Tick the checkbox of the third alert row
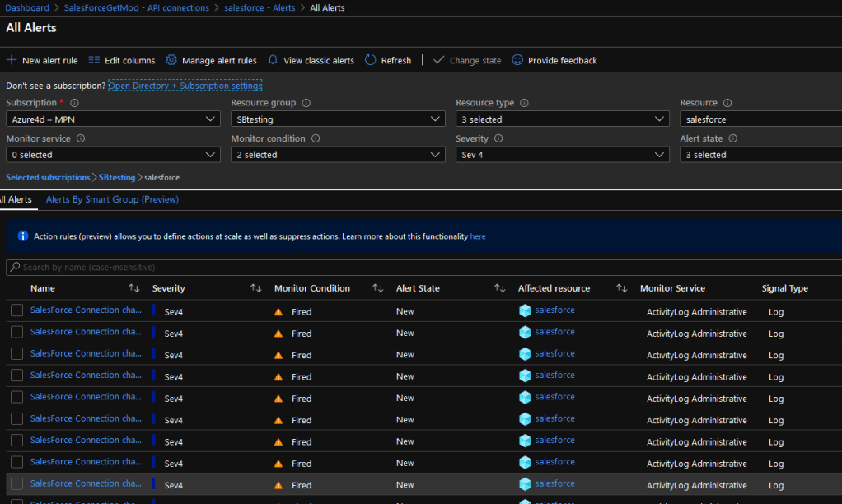Viewport: 842px width, 504px height. (x=16, y=354)
